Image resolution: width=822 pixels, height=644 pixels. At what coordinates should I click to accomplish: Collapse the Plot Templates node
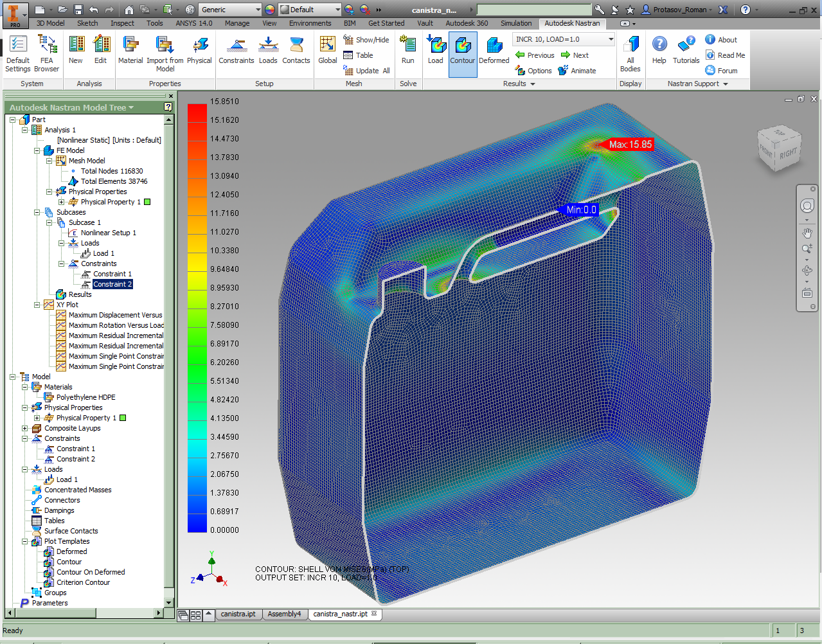pyautogui.click(x=25, y=541)
